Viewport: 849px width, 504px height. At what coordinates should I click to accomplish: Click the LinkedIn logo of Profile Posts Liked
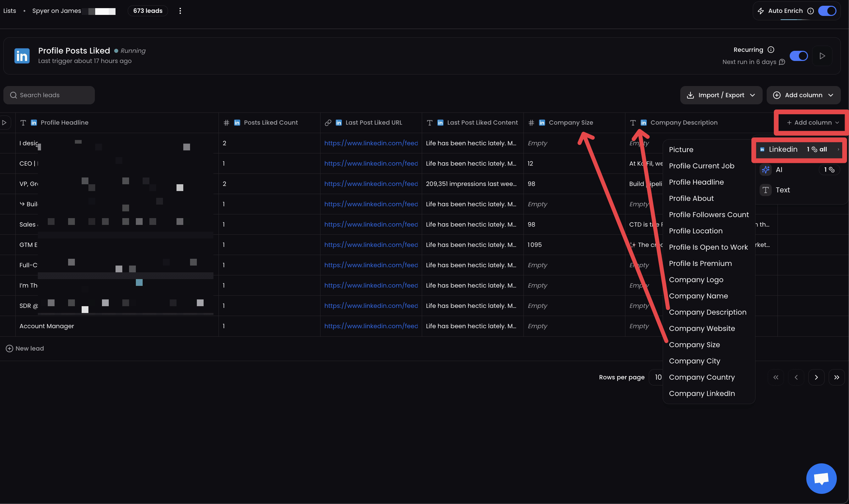22,56
